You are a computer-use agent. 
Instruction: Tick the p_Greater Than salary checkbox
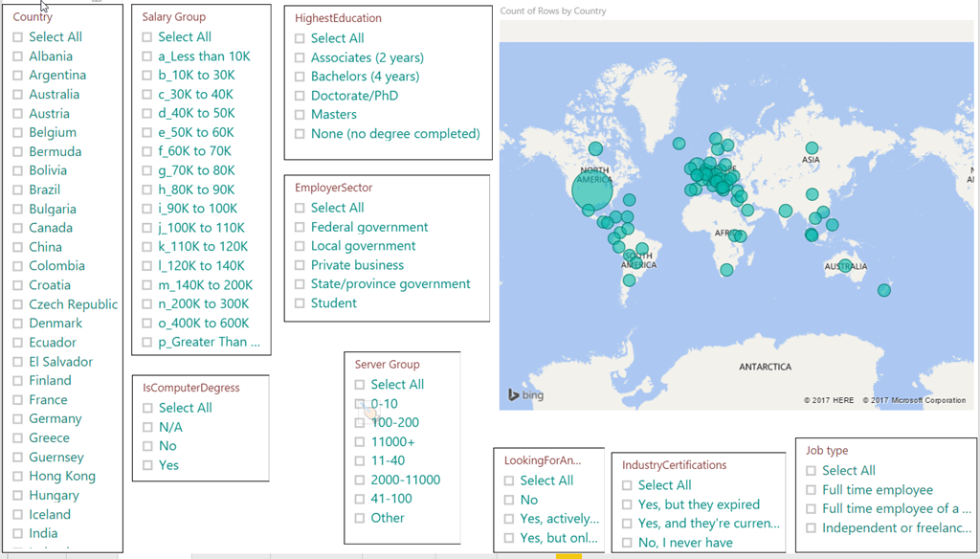[x=147, y=342]
